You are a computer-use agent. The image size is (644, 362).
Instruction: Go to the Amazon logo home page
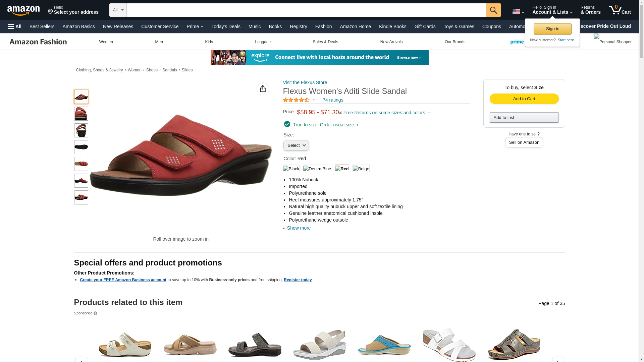tap(23, 10)
